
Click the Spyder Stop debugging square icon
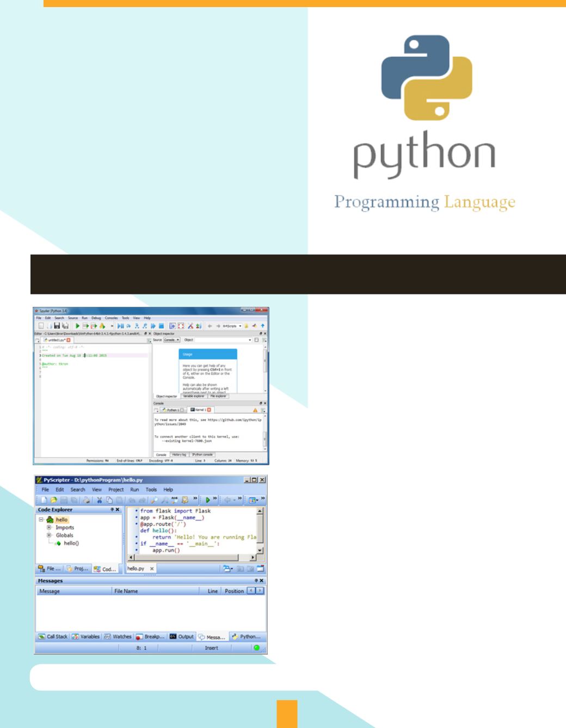point(162,325)
